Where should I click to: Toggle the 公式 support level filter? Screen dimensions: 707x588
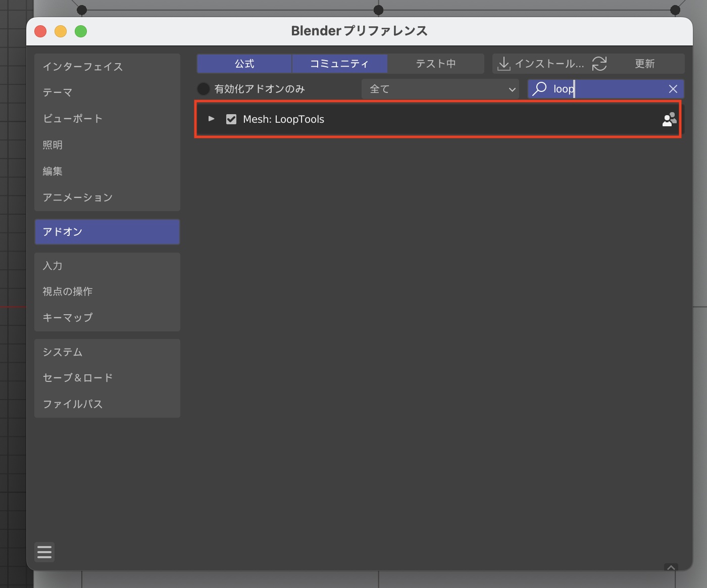(x=244, y=64)
